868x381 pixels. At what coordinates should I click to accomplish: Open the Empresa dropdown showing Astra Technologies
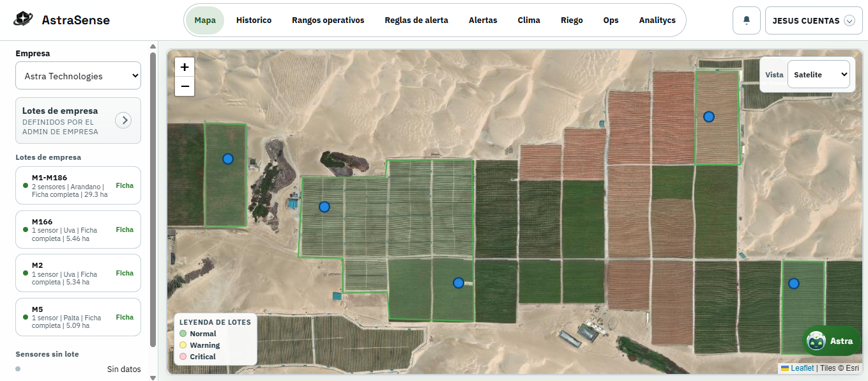[77, 75]
